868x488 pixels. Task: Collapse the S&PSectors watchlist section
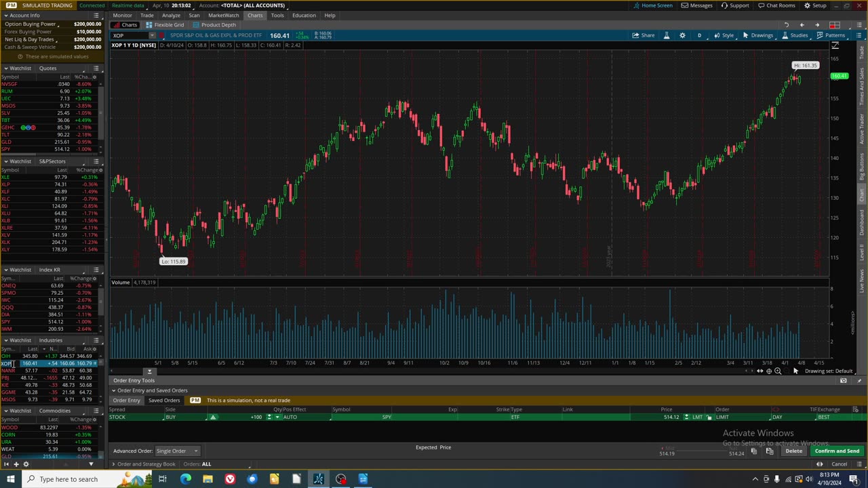coord(5,161)
